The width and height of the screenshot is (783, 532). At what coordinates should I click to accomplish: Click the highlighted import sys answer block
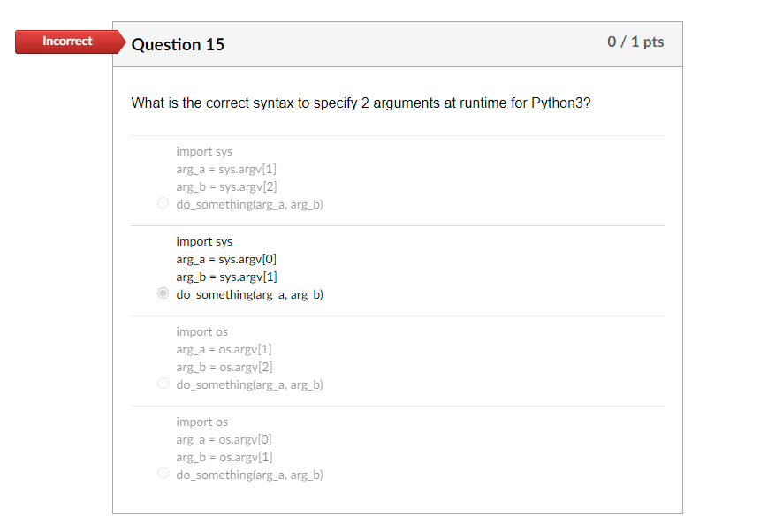(x=204, y=241)
